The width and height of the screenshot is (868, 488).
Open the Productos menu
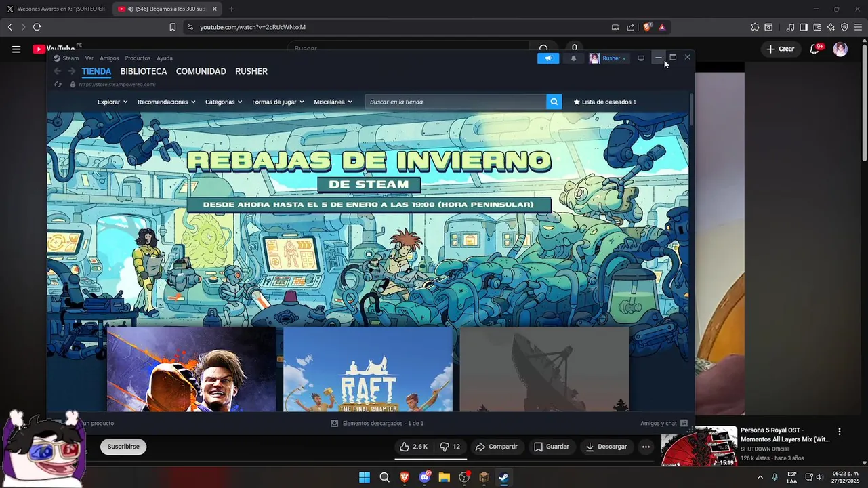pos(138,58)
